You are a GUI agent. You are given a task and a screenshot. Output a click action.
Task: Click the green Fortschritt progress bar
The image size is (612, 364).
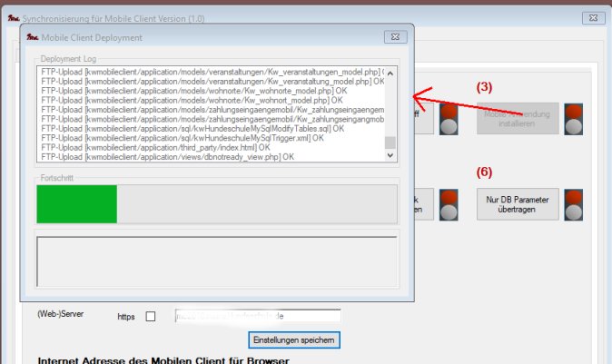point(77,203)
